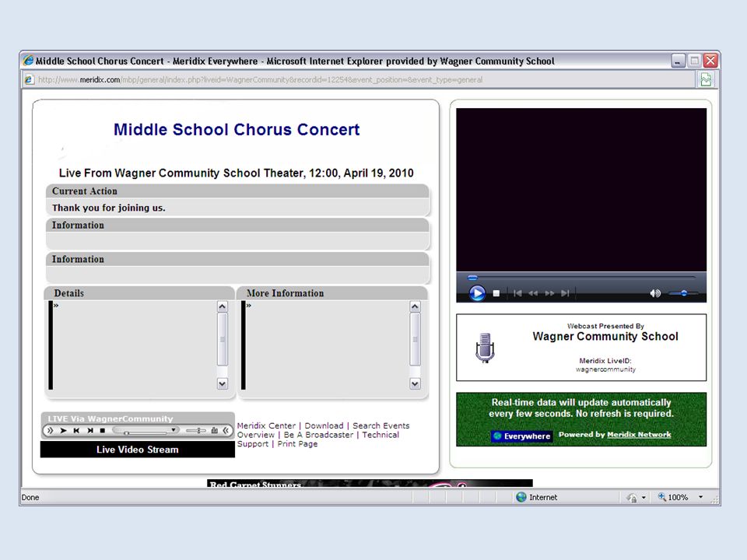This screenshot has width=747, height=560.
Task: Open the Be A Broadcaster link
Action: (319, 435)
